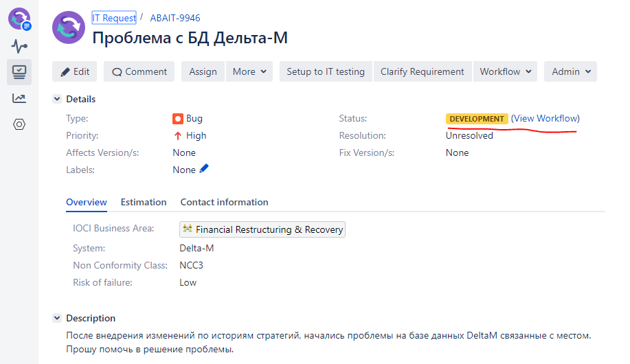This screenshot has width=630, height=364.
Task: Click the Fix Version/s None value
Action: click(x=458, y=153)
